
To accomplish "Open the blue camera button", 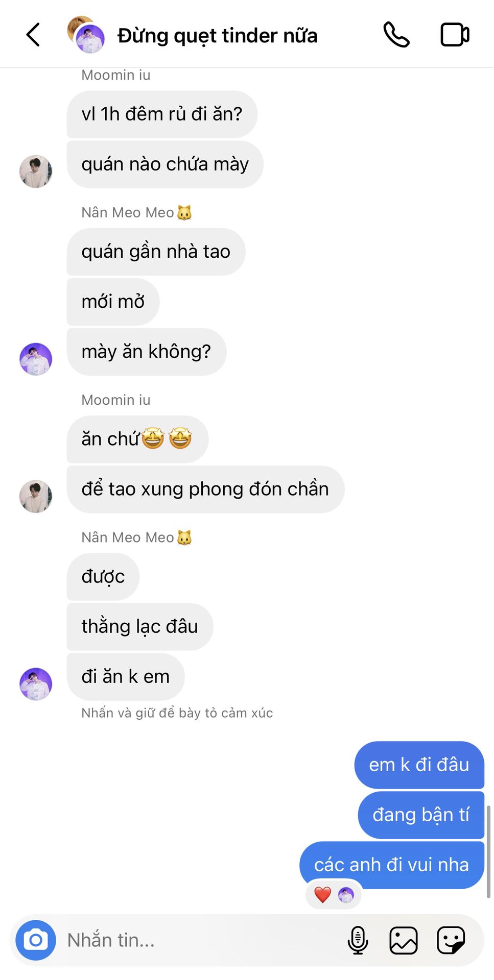I will pos(36,940).
